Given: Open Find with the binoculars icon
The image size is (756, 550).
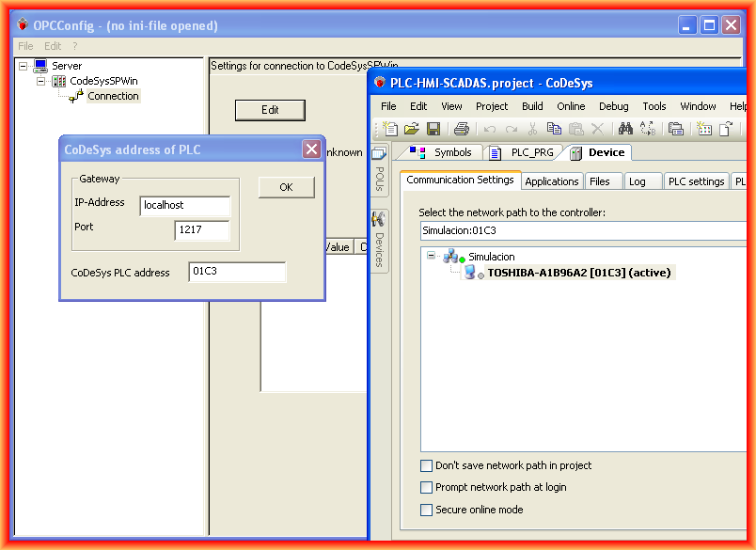Looking at the screenshot, I should [625, 129].
